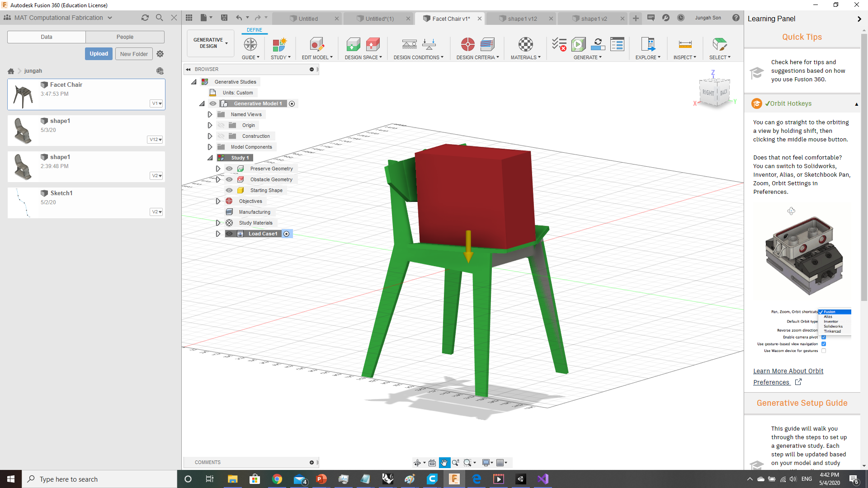Select Solidworks in the shortcuts dropdown
Screen dimensions: 868x488
pyautogui.click(x=833, y=326)
